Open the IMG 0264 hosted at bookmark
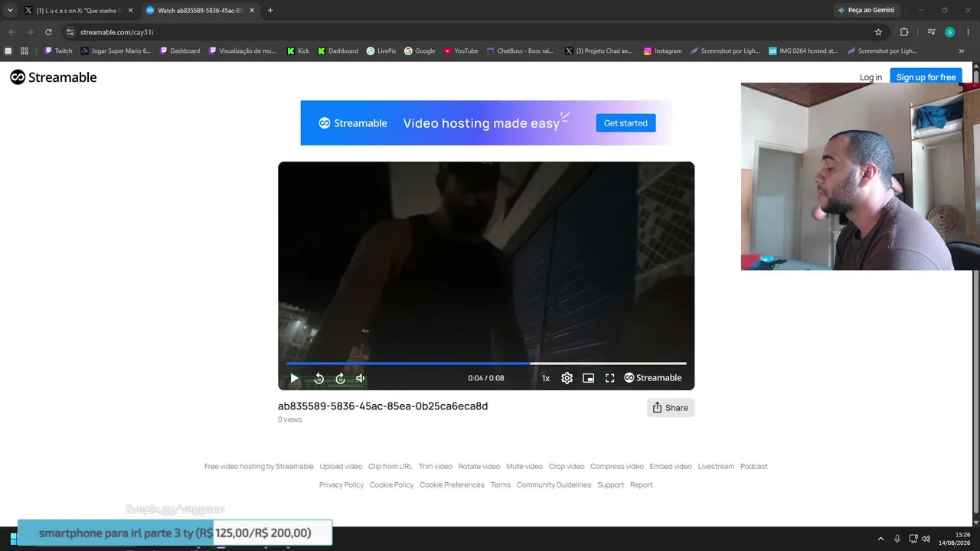The width and height of the screenshot is (980, 551). coord(803,51)
